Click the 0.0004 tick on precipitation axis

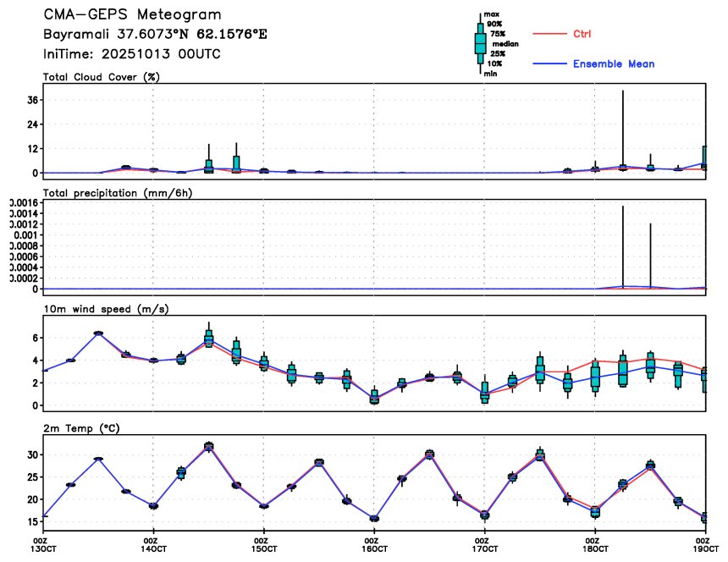[x=23, y=267]
